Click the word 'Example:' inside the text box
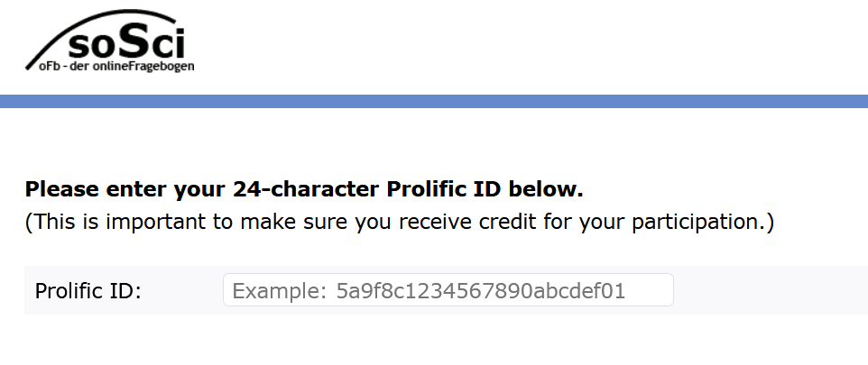 [x=280, y=290]
